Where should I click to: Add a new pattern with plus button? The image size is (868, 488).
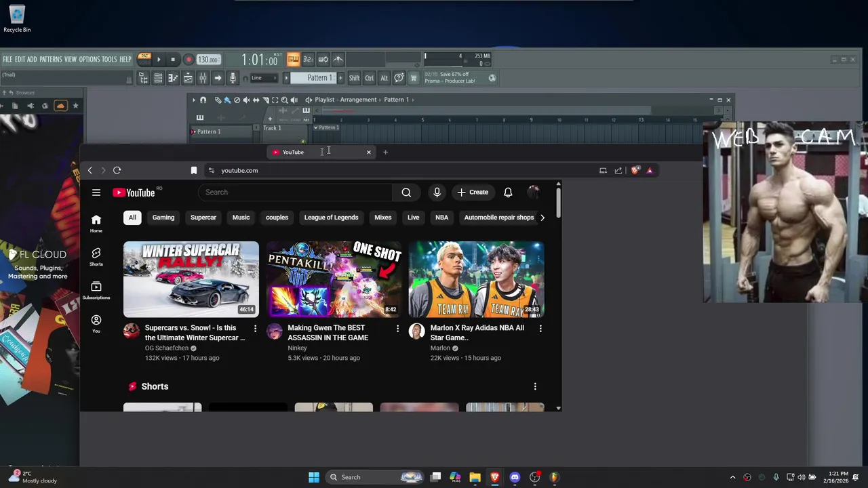(x=340, y=78)
